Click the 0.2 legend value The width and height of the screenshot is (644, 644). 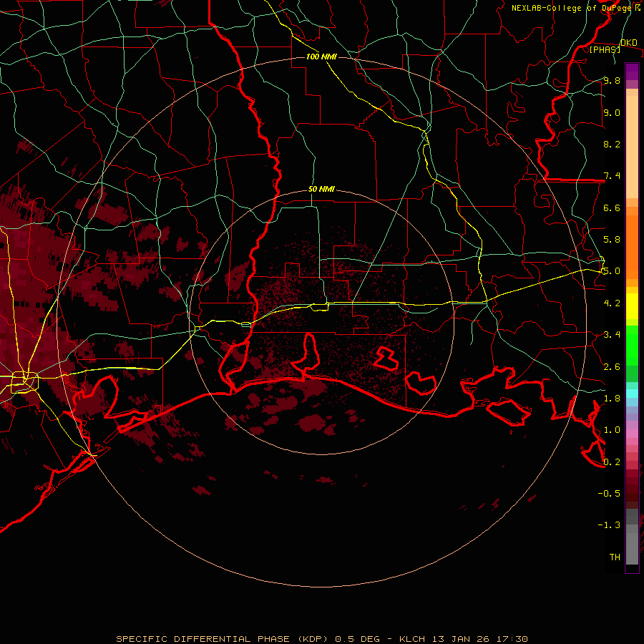pyautogui.click(x=612, y=462)
